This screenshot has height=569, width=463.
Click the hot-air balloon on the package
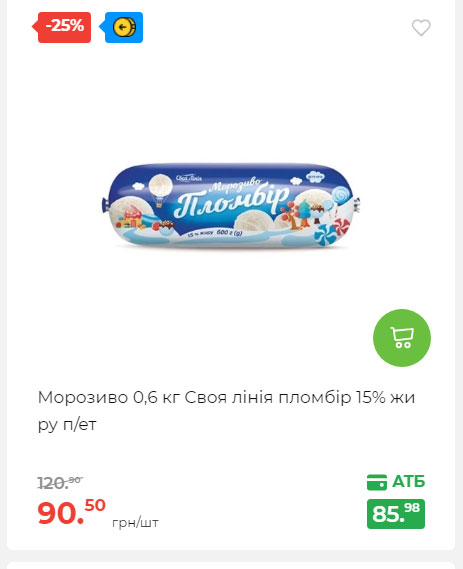[160, 190]
